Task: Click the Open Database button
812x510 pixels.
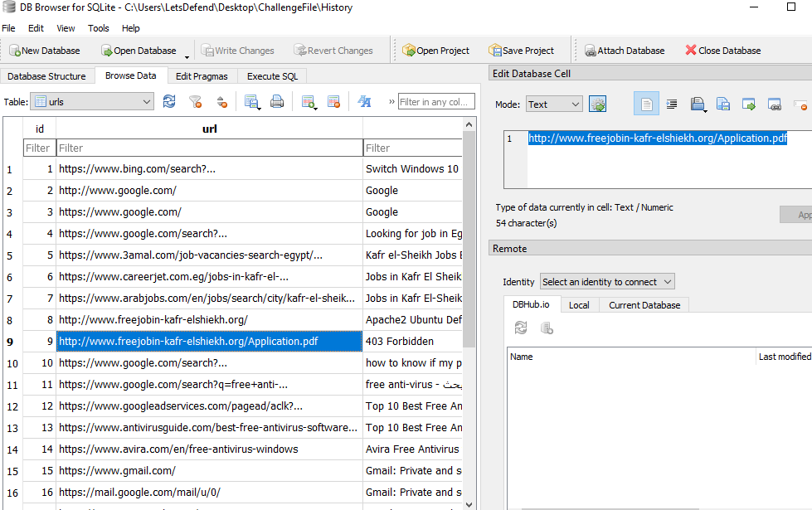Action: tap(139, 51)
